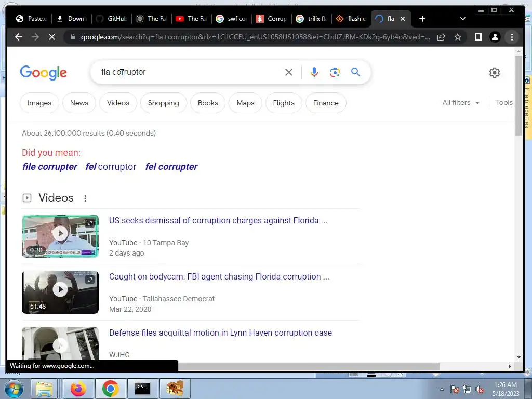
Task: Filter results by Flights
Action: click(x=284, y=103)
